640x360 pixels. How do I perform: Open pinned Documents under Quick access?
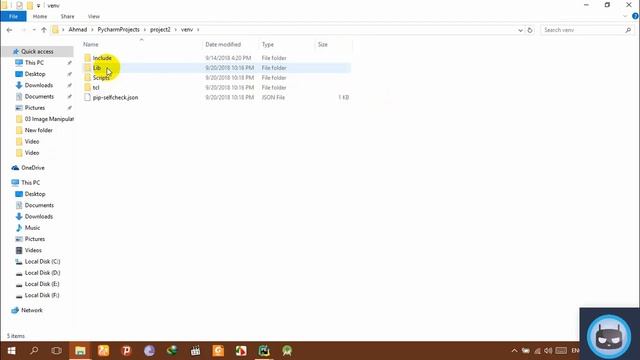click(39, 96)
